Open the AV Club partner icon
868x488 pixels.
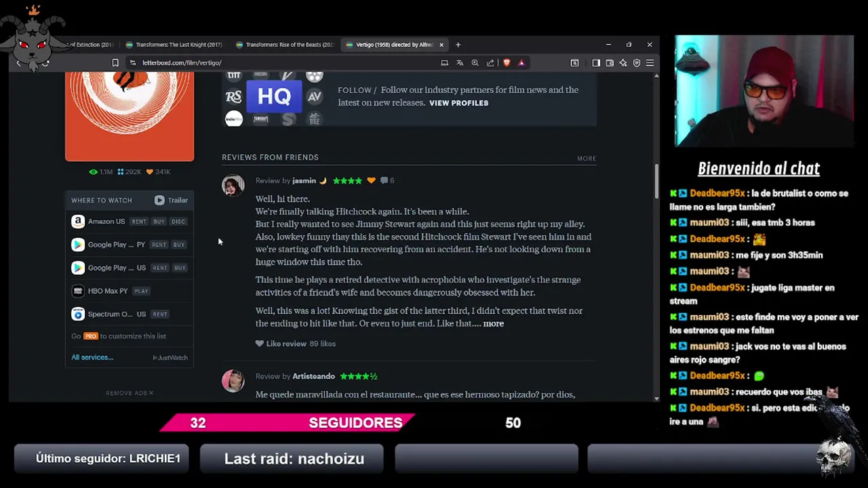[314, 97]
